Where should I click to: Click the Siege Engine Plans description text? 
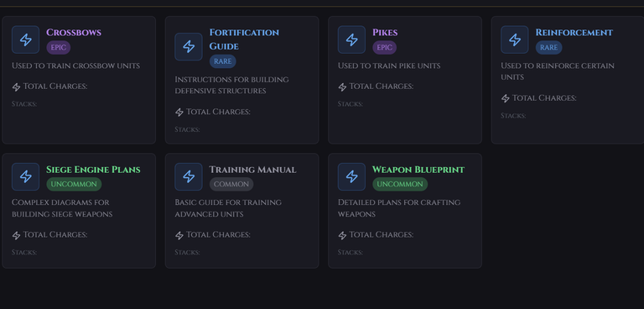62,208
